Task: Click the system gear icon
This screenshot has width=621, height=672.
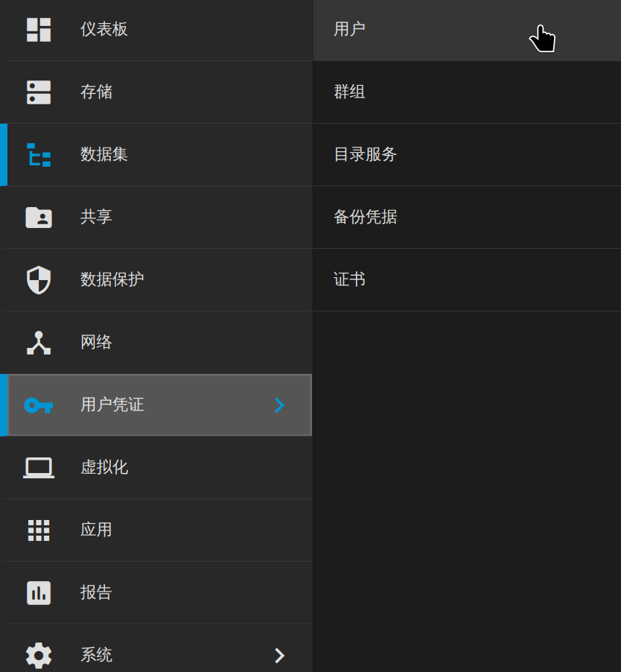Action: coord(39,656)
